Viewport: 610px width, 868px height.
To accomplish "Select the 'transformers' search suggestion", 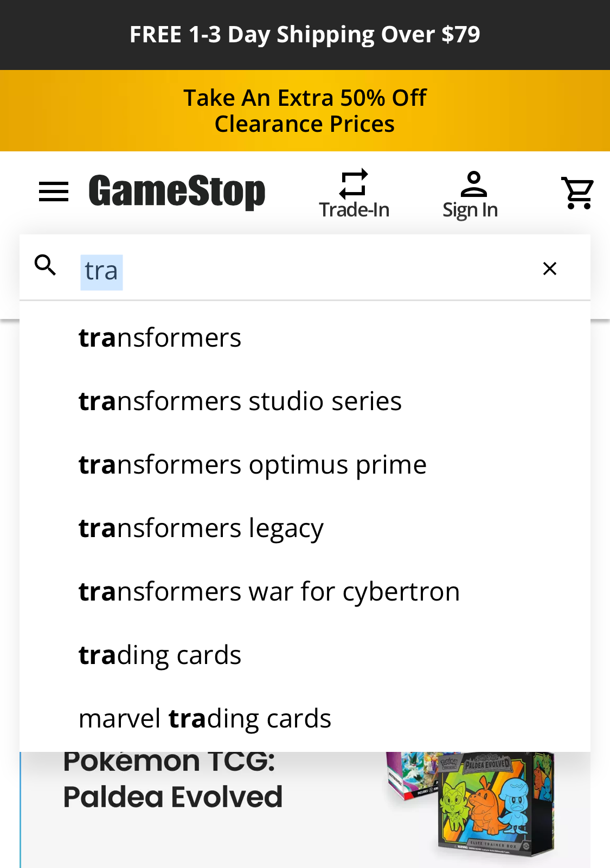I will pyautogui.click(x=160, y=337).
